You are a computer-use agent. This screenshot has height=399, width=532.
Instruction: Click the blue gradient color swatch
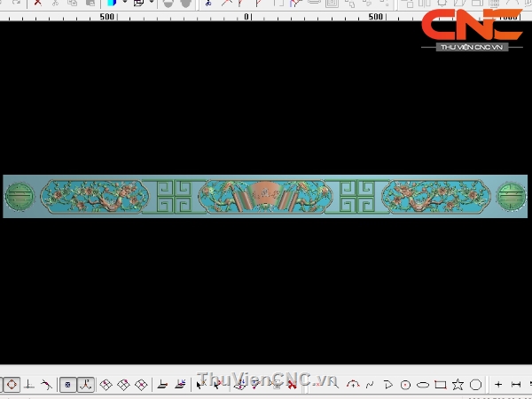pos(113,4)
